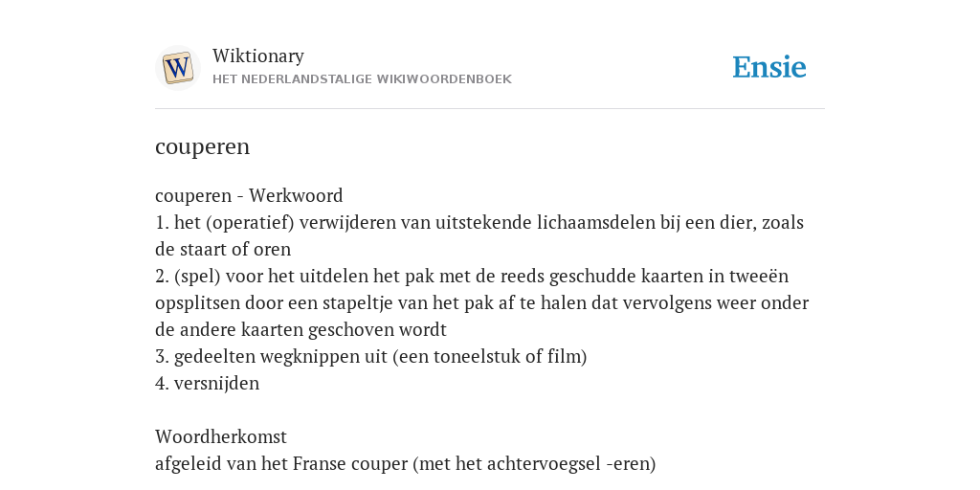Click the phrase "(een toneelstuk of film)"
This screenshot has height=490, width=980.
point(489,357)
